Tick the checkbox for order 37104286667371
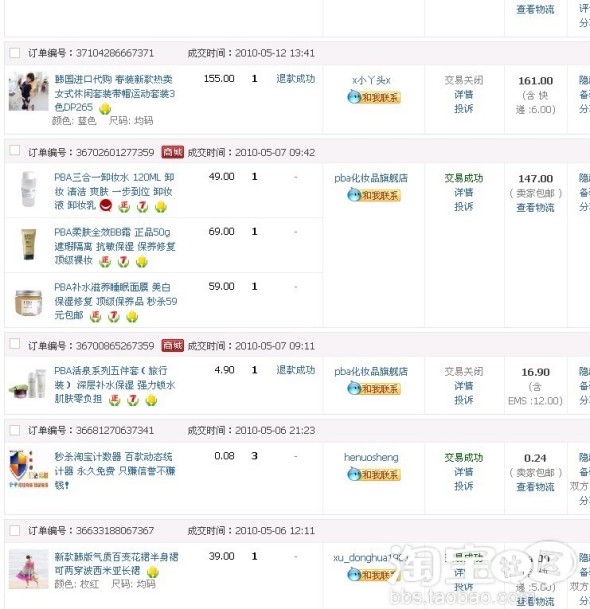The image size is (590, 609). 14,53
